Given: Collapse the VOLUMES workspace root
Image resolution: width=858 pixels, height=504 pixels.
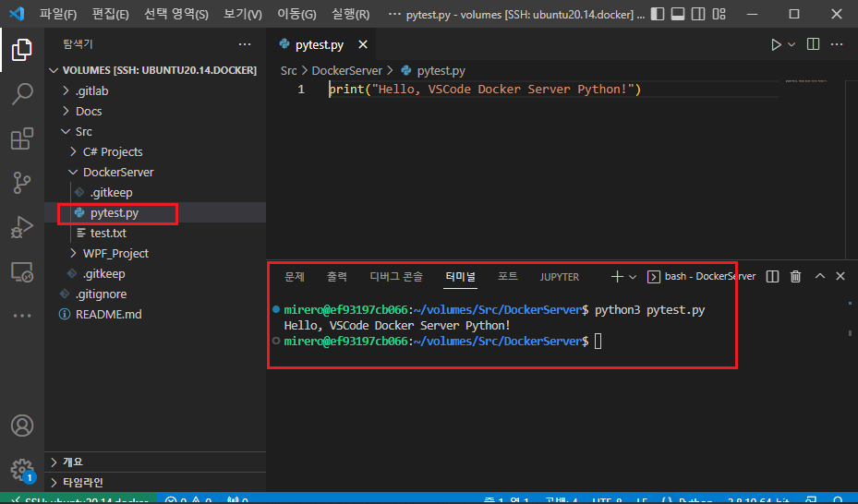Looking at the screenshot, I should tap(155, 70).
